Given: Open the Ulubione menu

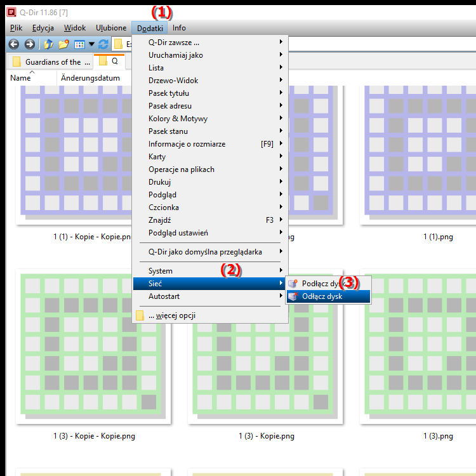Looking at the screenshot, I should [x=111, y=28].
